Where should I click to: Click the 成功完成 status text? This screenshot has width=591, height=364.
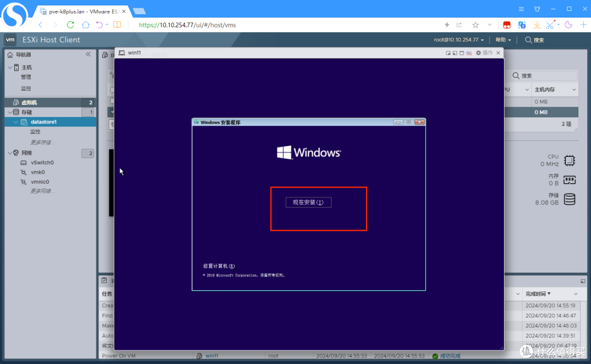[450, 356]
